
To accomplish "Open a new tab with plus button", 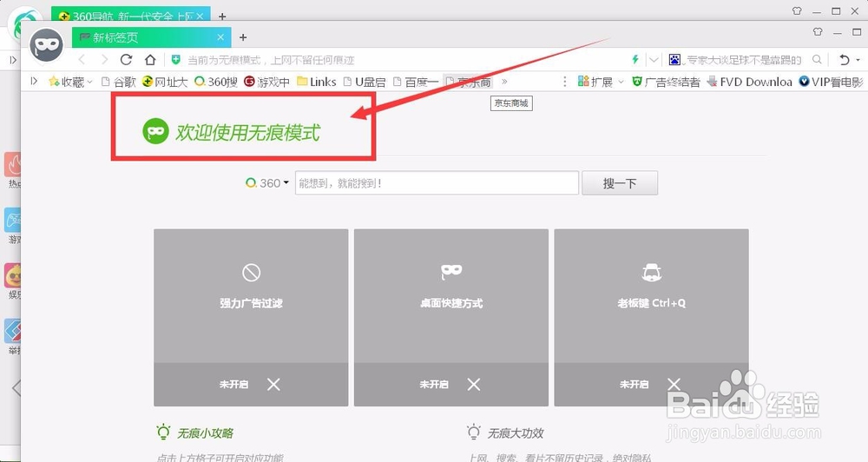I will point(242,37).
